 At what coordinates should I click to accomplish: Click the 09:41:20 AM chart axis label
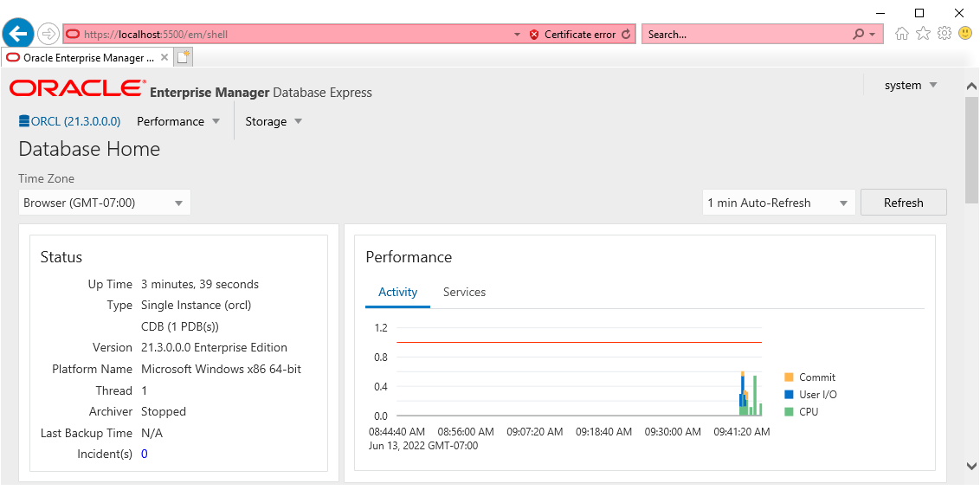click(742, 432)
